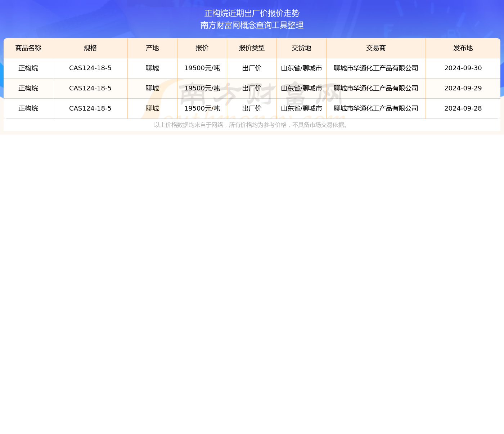Screen dimensions: 504x434
Task: Click the 交易商 column header
Action: click(376, 48)
